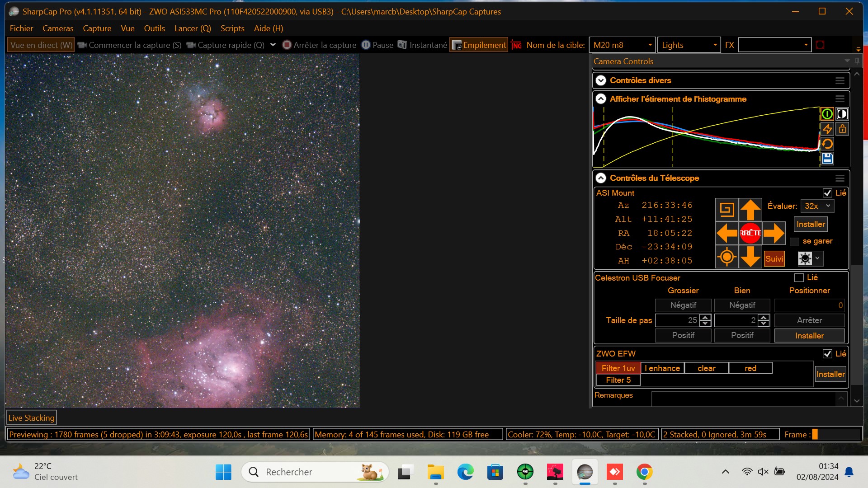
Task: Click Bien Positif focuser button
Action: point(742,335)
